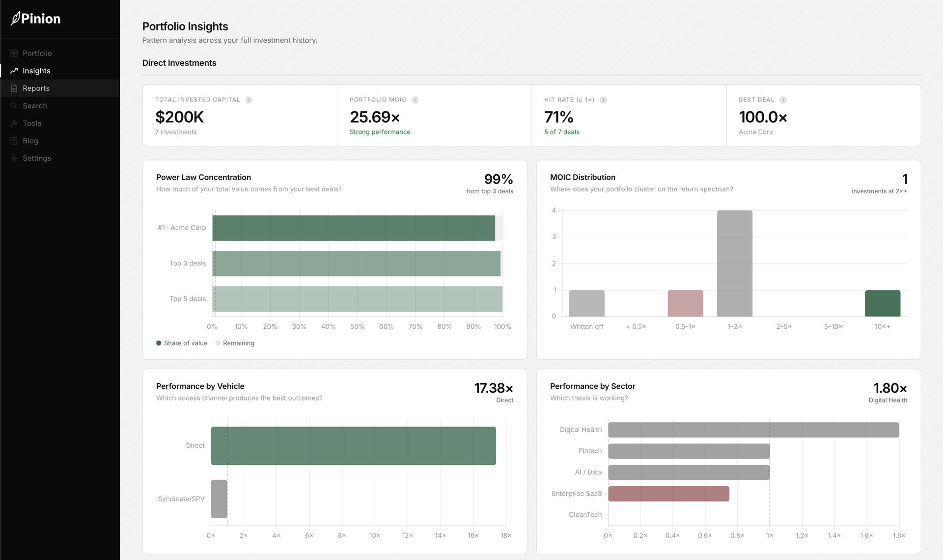
Task: Click the 17.38× Direct figure
Action: click(x=494, y=388)
